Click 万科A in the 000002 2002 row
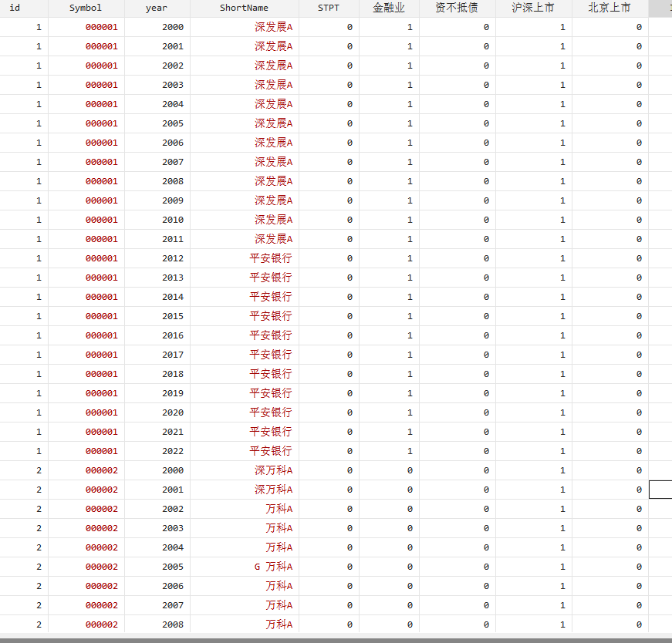Viewport: 672px width, 643px height. tap(279, 509)
